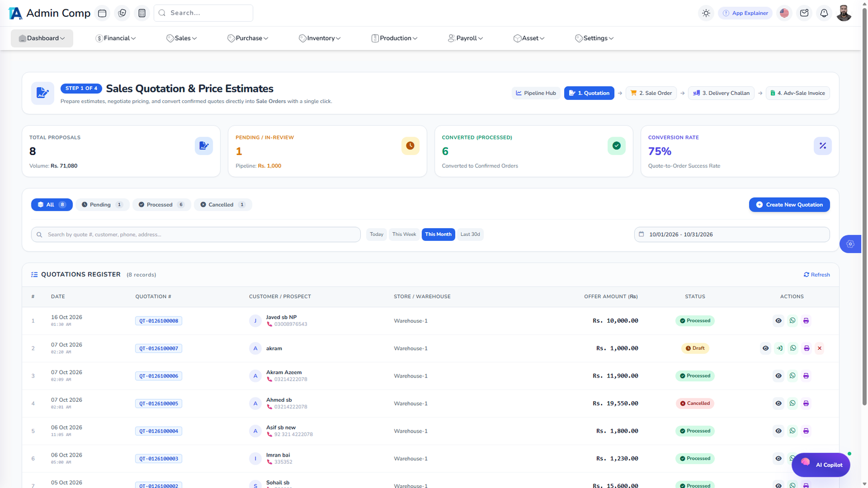The width and height of the screenshot is (868, 488).
Task: Launch the AI Copilot assistant
Action: (821, 465)
